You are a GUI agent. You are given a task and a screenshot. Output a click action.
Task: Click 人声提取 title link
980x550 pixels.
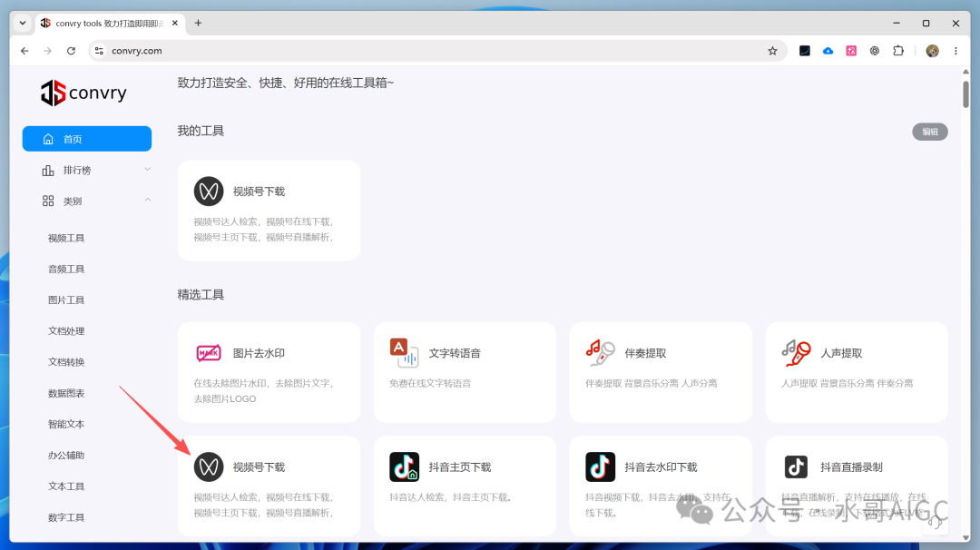tap(841, 353)
